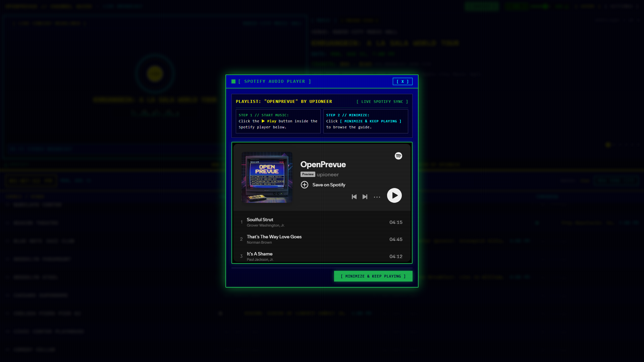Viewport: 644px width, 362px height.
Task: Click the 04:45 track duration
Action: coord(396,239)
